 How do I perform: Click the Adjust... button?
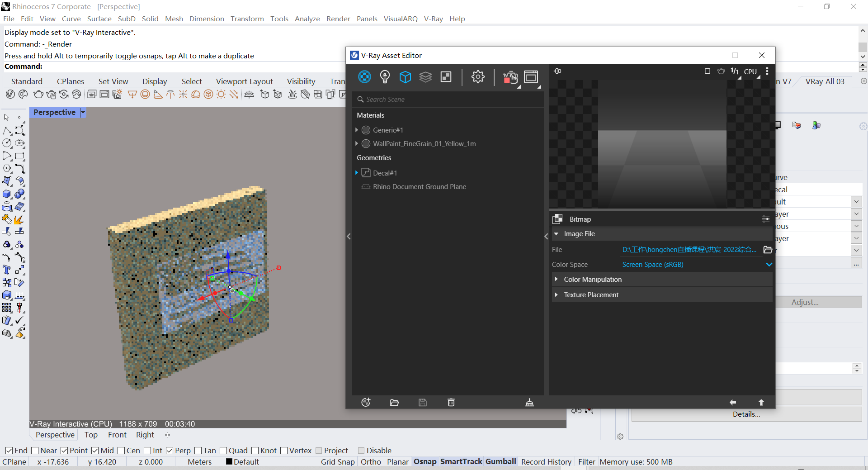click(x=805, y=302)
